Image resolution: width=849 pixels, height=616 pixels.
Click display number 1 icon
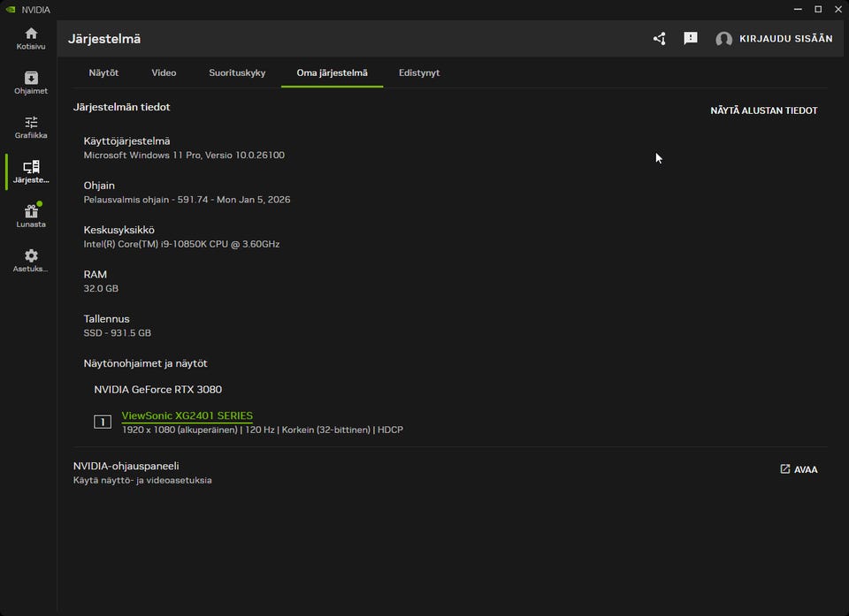103,422
